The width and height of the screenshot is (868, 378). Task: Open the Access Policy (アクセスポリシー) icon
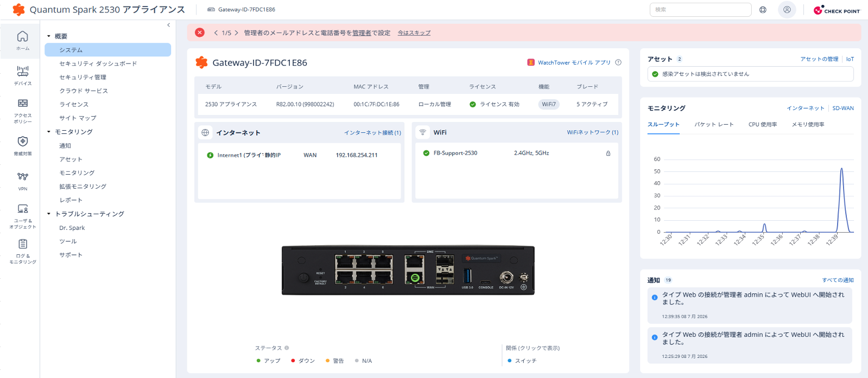coord(22,110)
